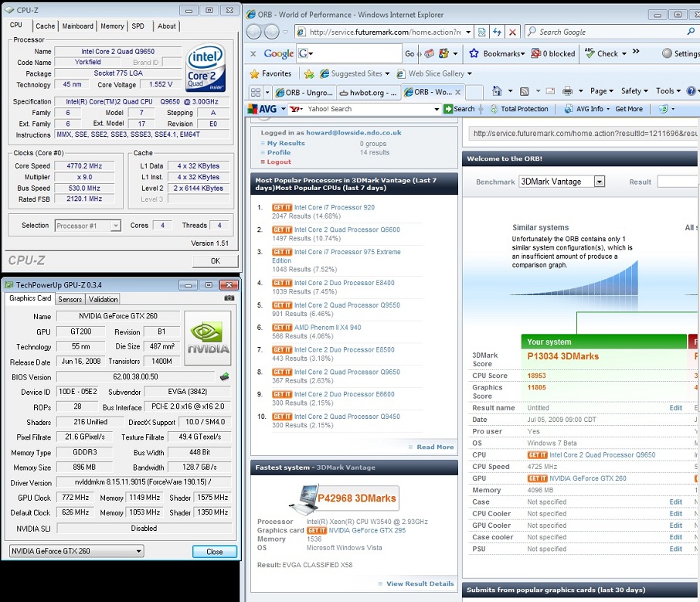The width and height of the screenshot is (700, 602).
Task: Refresh the page with the refresh icon
Action: (497, 32)
